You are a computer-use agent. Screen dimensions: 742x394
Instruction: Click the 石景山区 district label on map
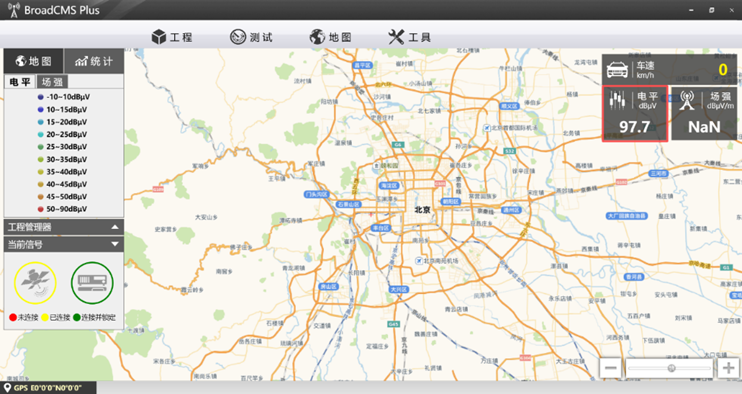click(x=349, y=204)
